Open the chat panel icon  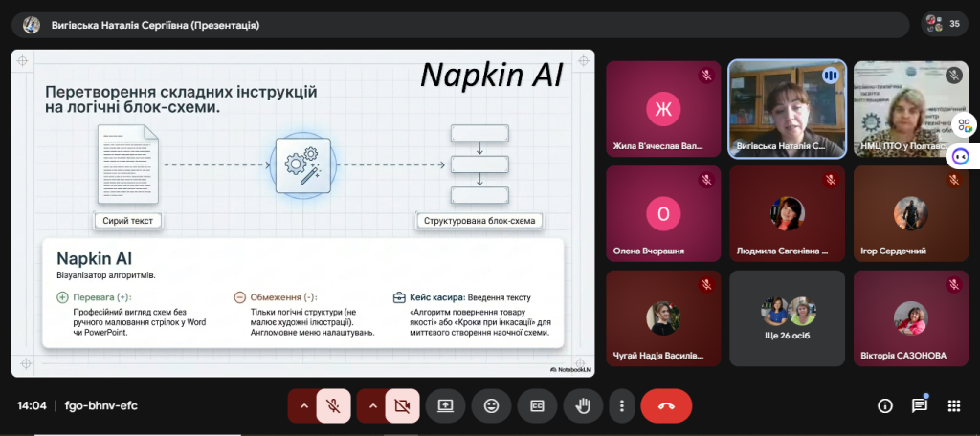point(919,405)
